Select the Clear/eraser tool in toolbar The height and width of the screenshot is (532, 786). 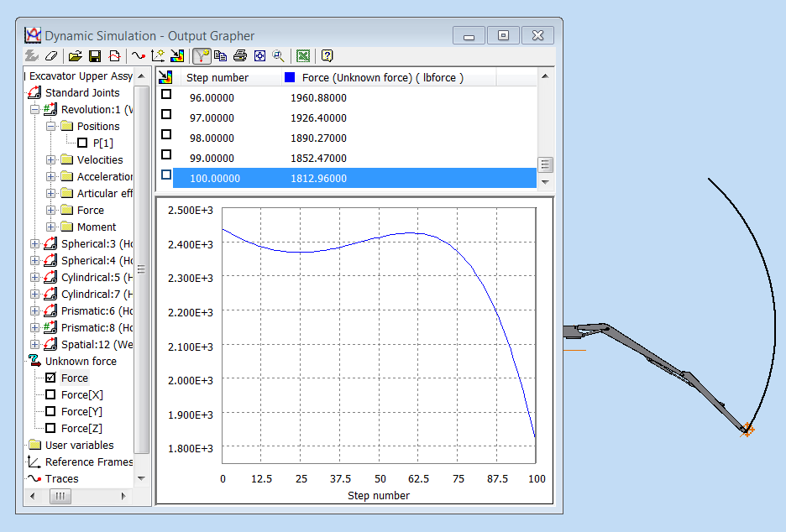click(50, 55)
